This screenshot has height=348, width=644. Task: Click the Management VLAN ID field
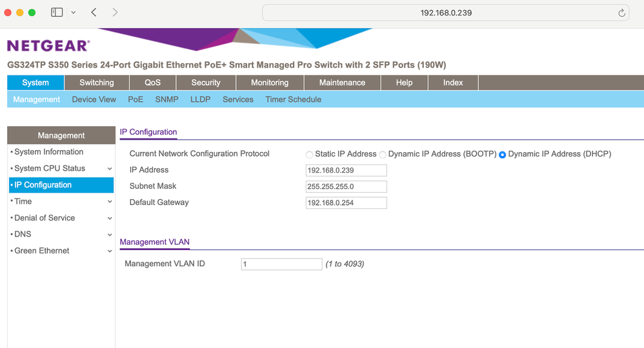coord(281,264)
